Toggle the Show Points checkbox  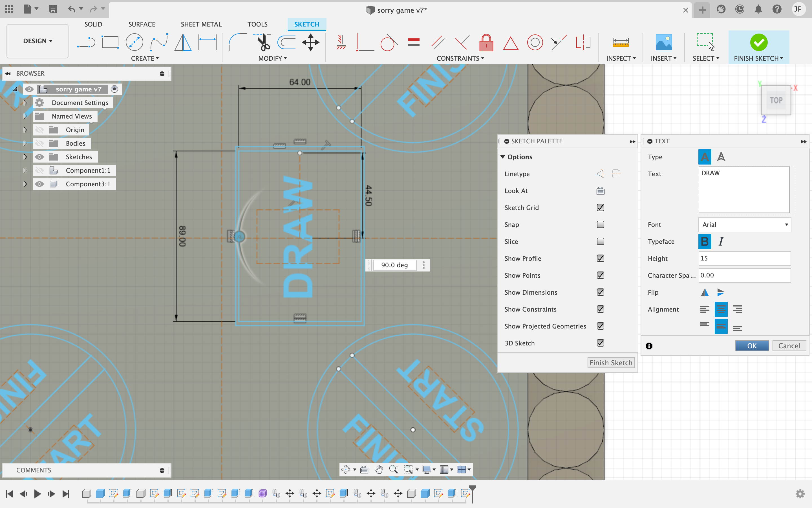pyautogui.click(x=600, y=275)
